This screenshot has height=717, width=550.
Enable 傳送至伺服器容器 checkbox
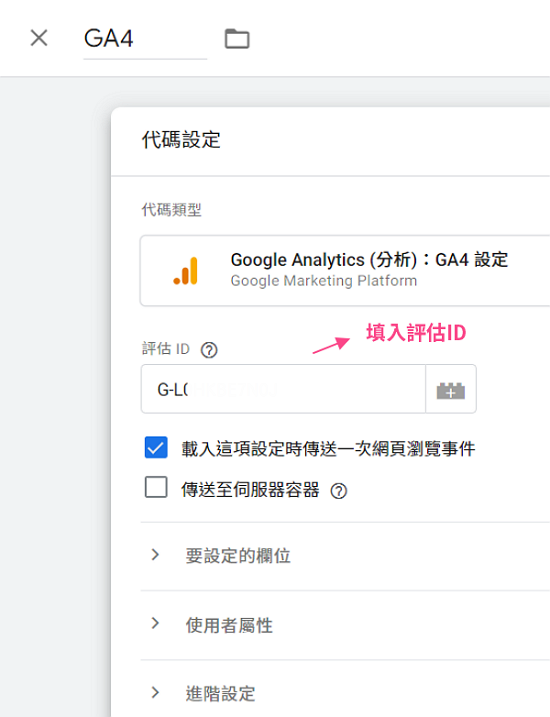(x=156, y=487)
